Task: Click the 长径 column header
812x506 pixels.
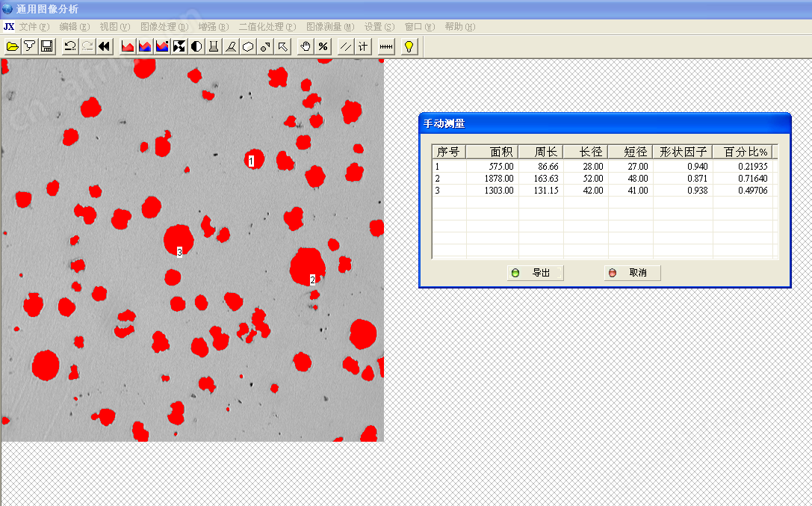Action: click(586, 152)
